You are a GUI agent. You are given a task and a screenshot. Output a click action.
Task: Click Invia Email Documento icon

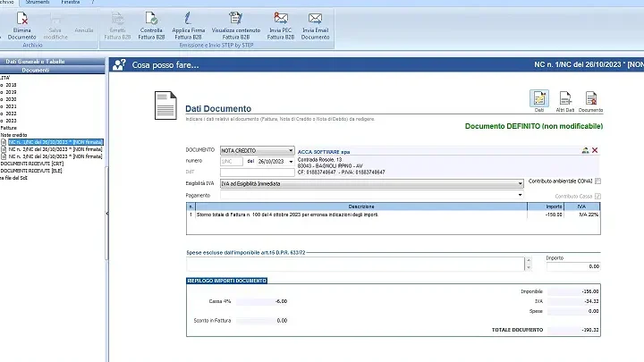click(x=315, y=19)
